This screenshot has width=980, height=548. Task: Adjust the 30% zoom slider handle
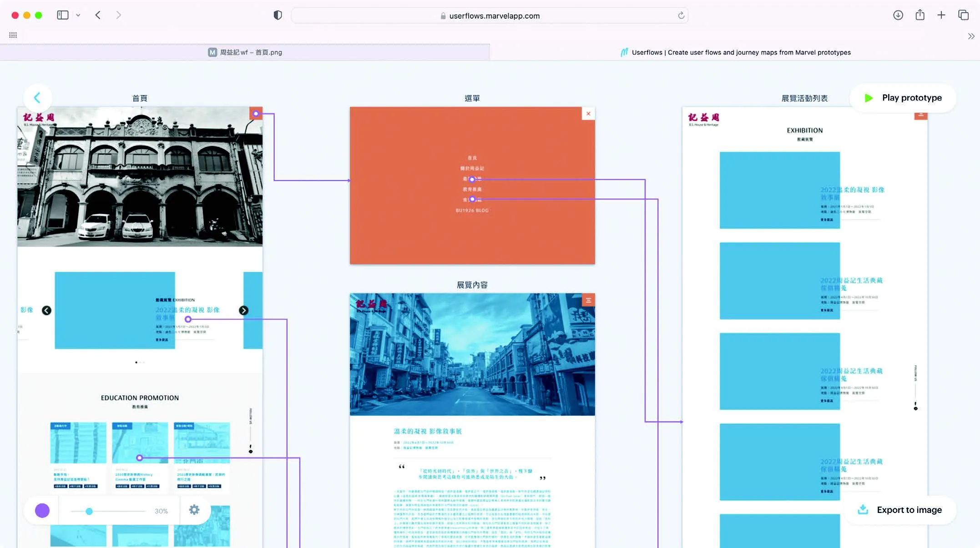[89, 511]
